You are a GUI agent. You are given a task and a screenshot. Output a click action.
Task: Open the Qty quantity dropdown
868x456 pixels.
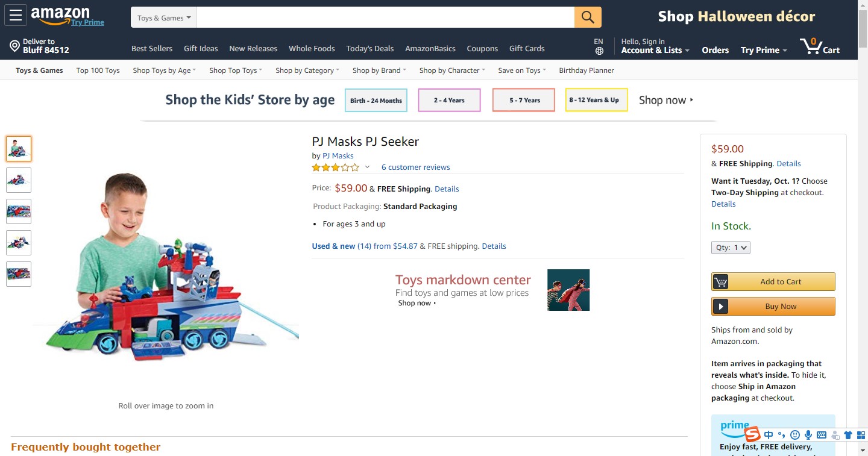(x=731, y=248)
